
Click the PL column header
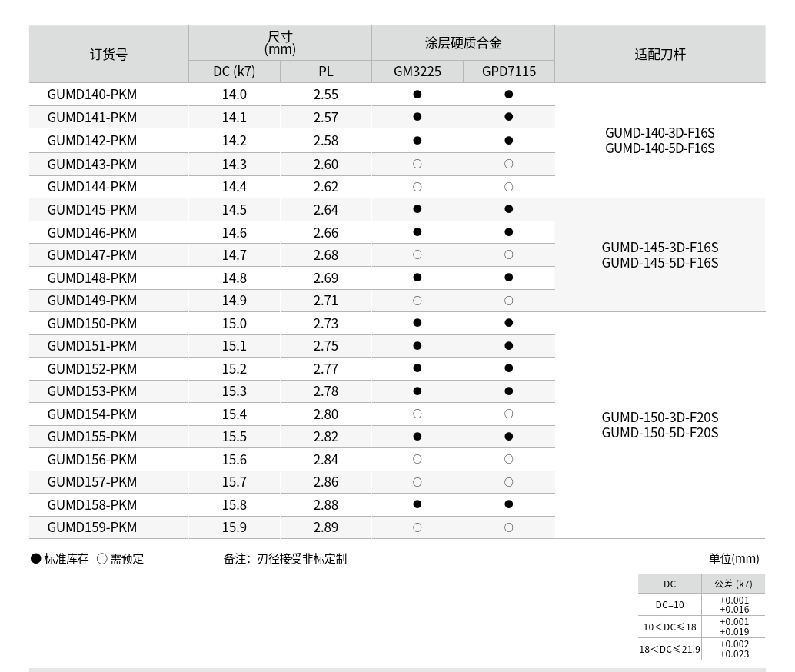(326, 72)
